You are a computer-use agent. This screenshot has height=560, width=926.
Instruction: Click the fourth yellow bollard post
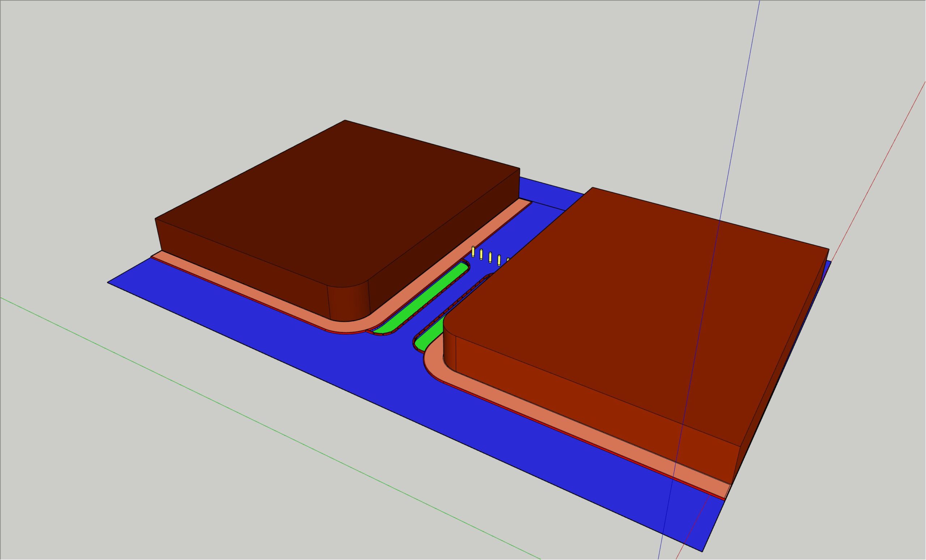499,260
